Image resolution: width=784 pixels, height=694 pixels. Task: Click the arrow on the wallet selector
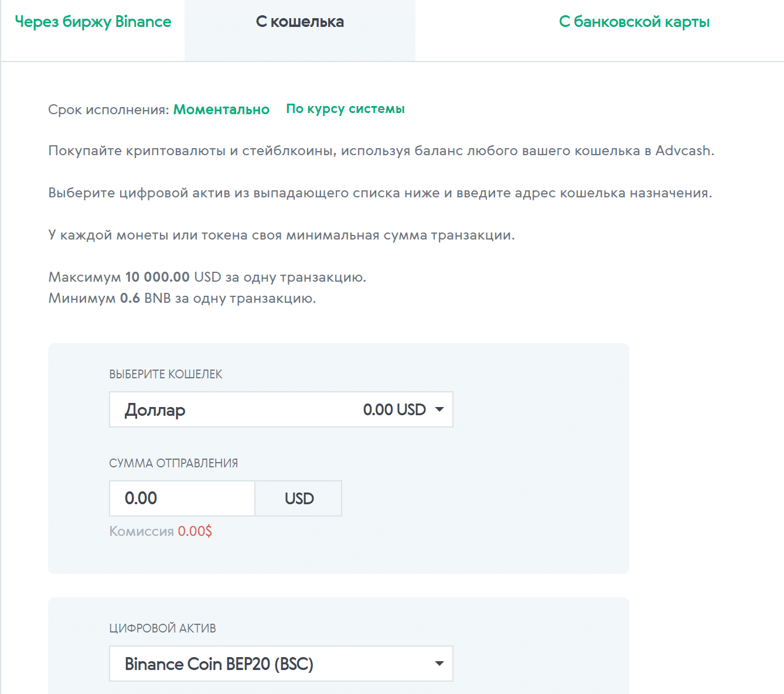click(x=439, y=409)
